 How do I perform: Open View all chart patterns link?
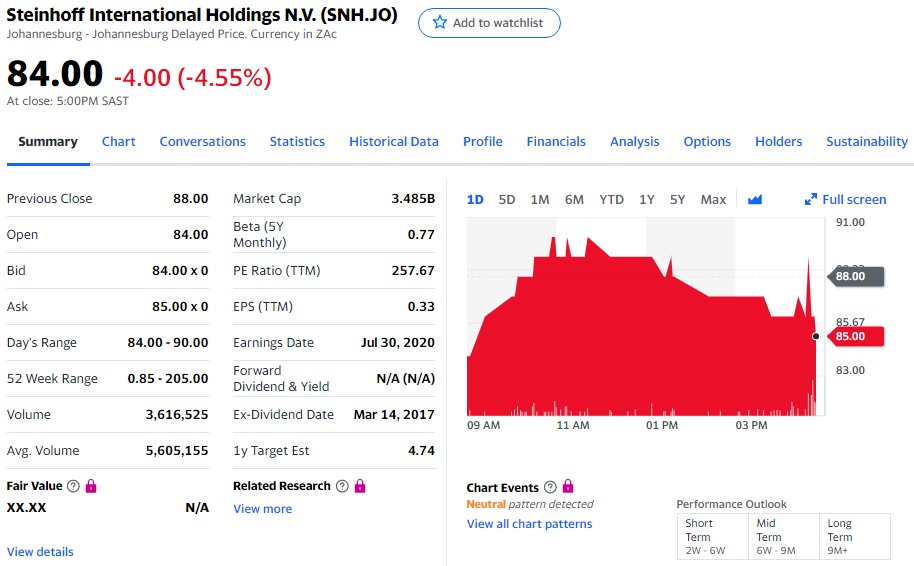click(x=529, y=524)
